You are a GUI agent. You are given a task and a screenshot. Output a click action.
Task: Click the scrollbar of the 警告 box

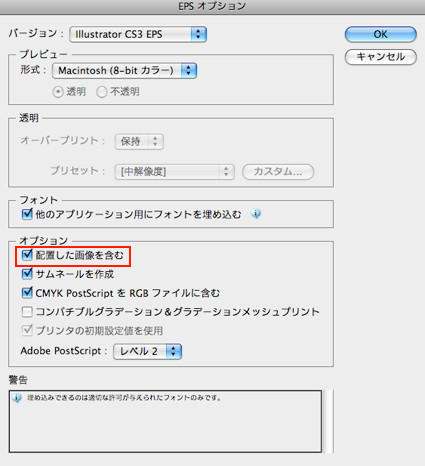(x=328, y=421)
